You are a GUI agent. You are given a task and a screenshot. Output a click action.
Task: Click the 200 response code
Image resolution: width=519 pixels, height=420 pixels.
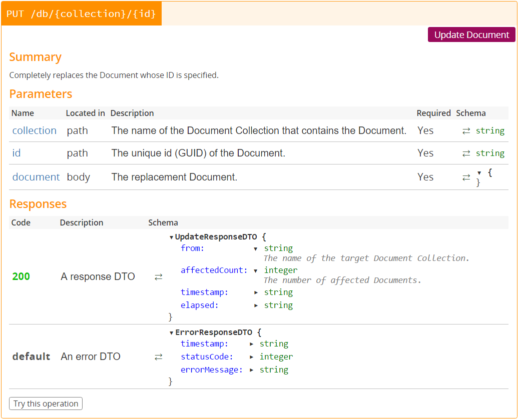[x=21, y=276]
